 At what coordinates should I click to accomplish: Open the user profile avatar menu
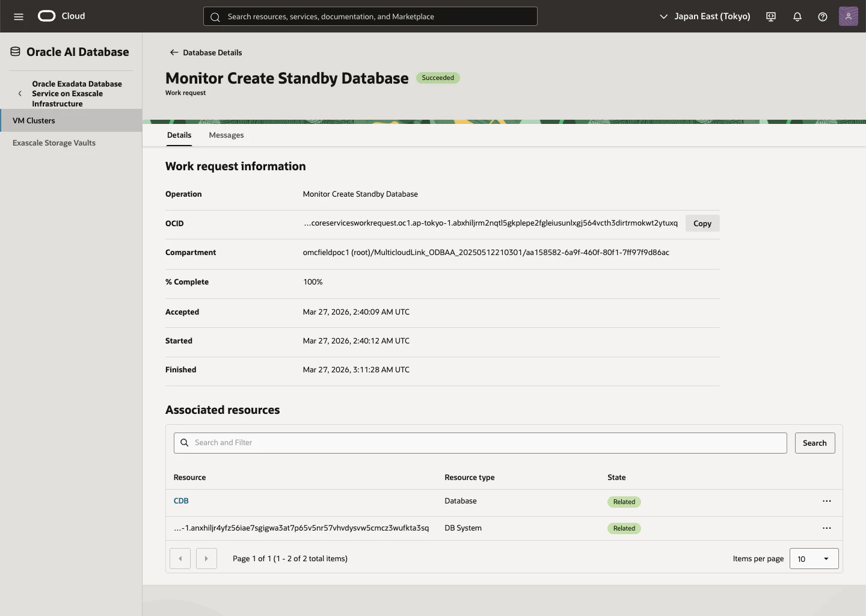click(x=848, y=16)
